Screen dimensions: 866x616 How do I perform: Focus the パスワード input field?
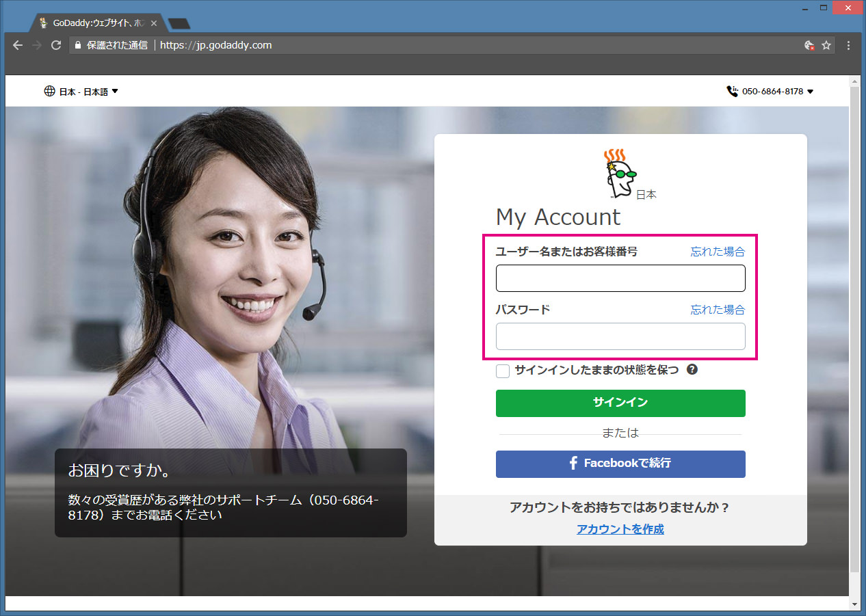(620, 336)
